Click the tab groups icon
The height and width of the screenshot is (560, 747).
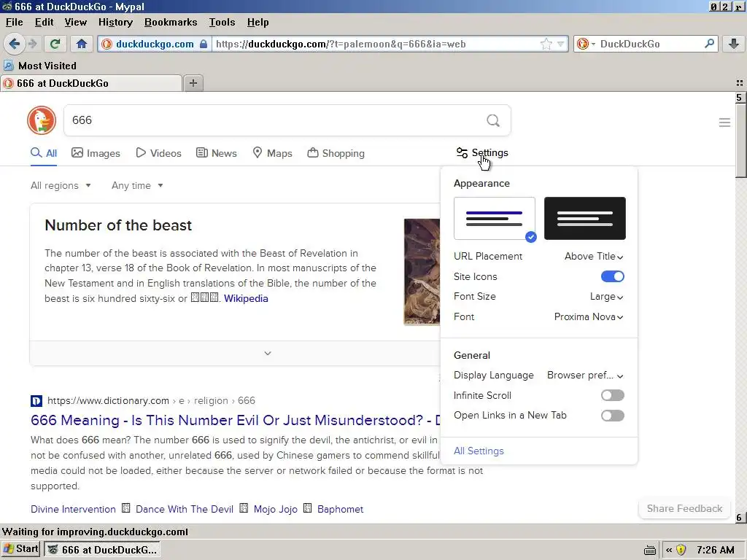pyautogui.click(x=740, y=83)
